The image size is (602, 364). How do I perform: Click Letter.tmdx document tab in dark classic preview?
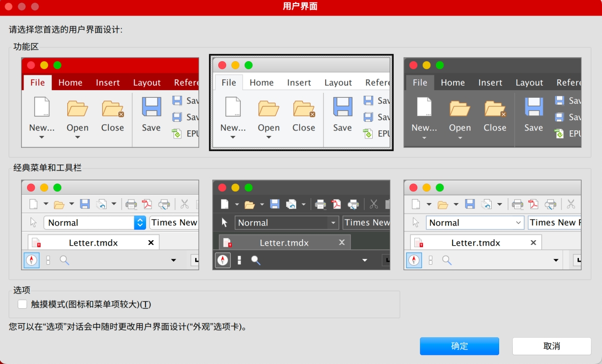click(x=284, y=243)
